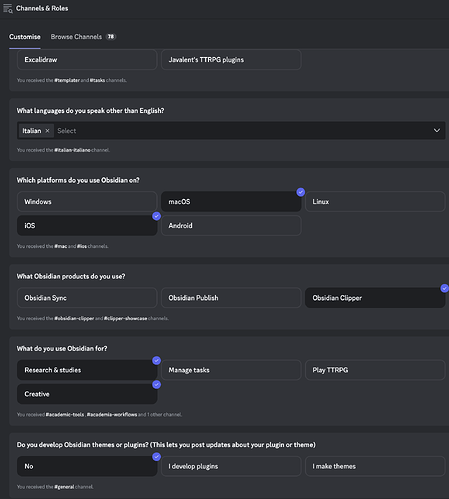Click the 78 channel count badge
The image size is (449, 499).
click(111, 37)
